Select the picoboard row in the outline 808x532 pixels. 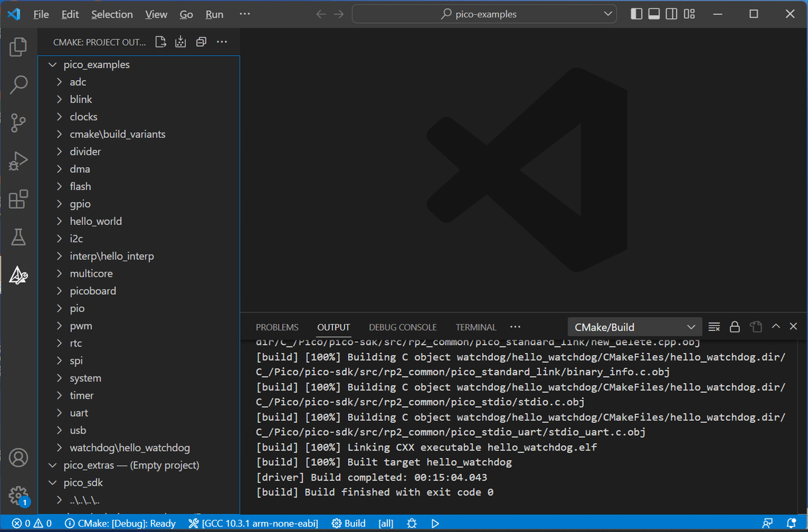pos(139,292)
